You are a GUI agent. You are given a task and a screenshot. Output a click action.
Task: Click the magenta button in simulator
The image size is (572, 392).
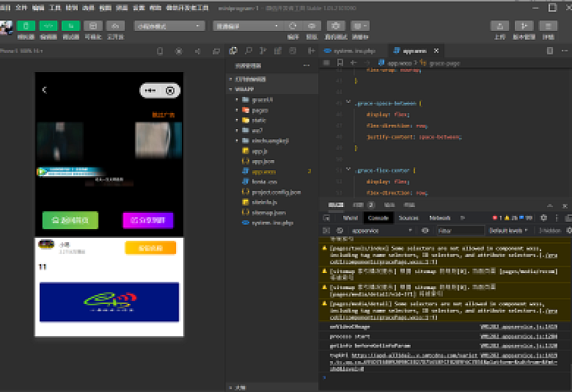click(148, 220)
